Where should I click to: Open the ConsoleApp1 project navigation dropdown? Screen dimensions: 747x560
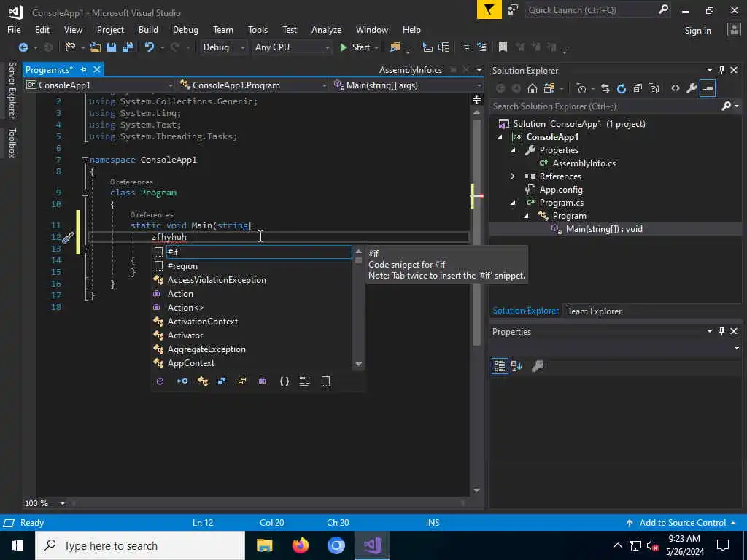click(170, 85)
